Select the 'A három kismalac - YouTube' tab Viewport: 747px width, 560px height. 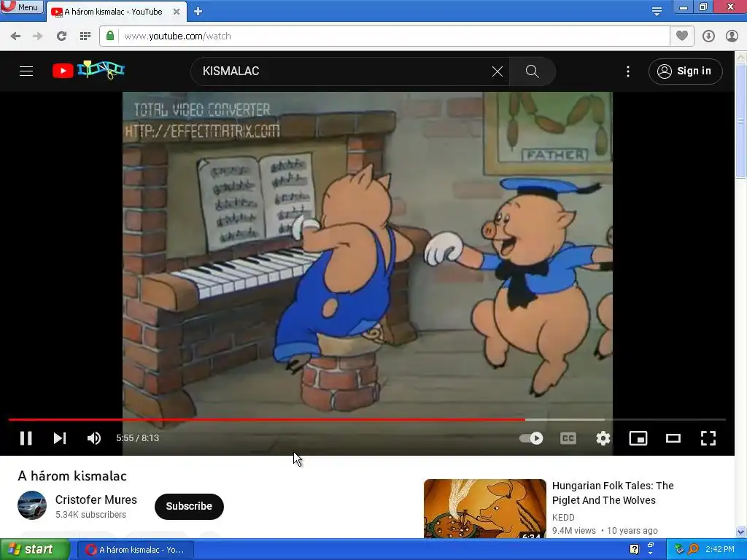coord(113,12)
